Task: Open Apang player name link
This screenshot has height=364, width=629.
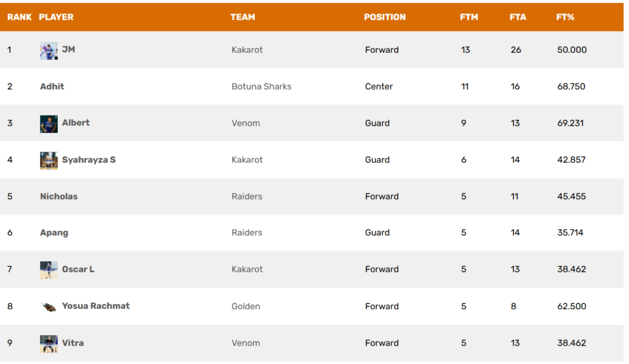Action: [54, 233]
